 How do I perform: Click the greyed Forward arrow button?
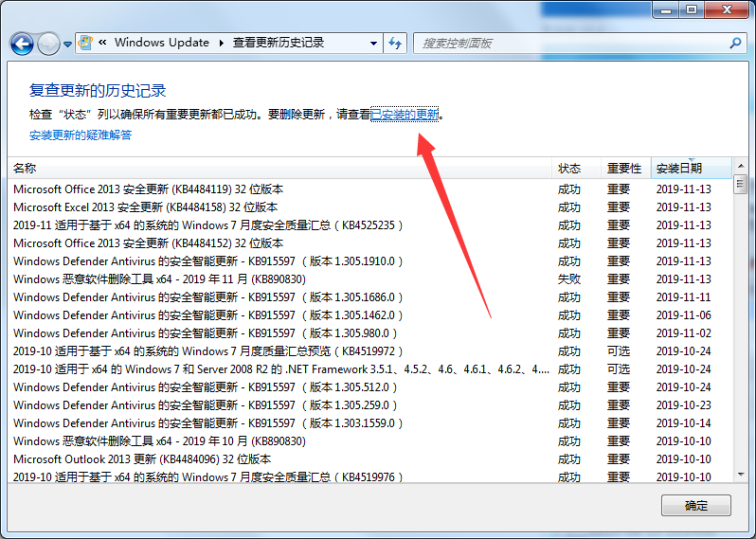coord(48,44)
